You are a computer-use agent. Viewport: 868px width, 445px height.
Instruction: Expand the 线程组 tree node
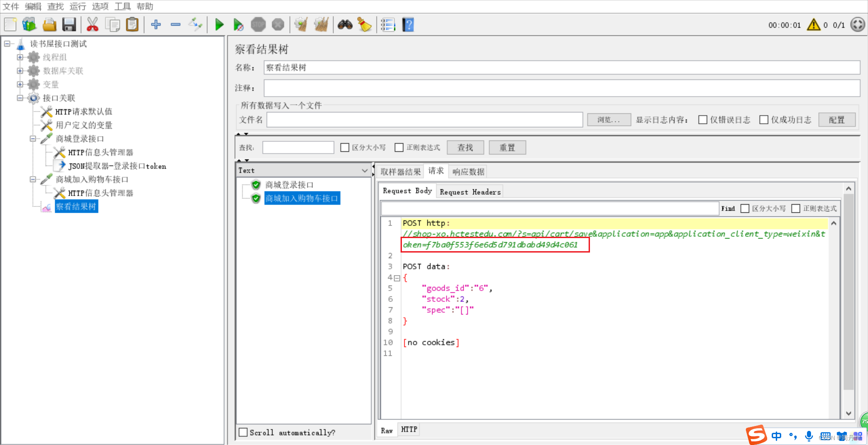[x=20, y=57]
